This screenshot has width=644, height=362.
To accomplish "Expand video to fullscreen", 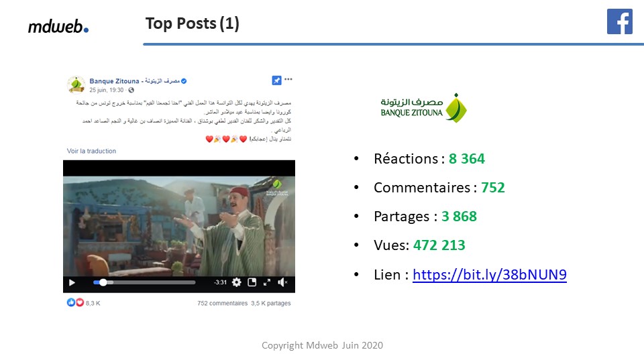I will click(267, 282).
